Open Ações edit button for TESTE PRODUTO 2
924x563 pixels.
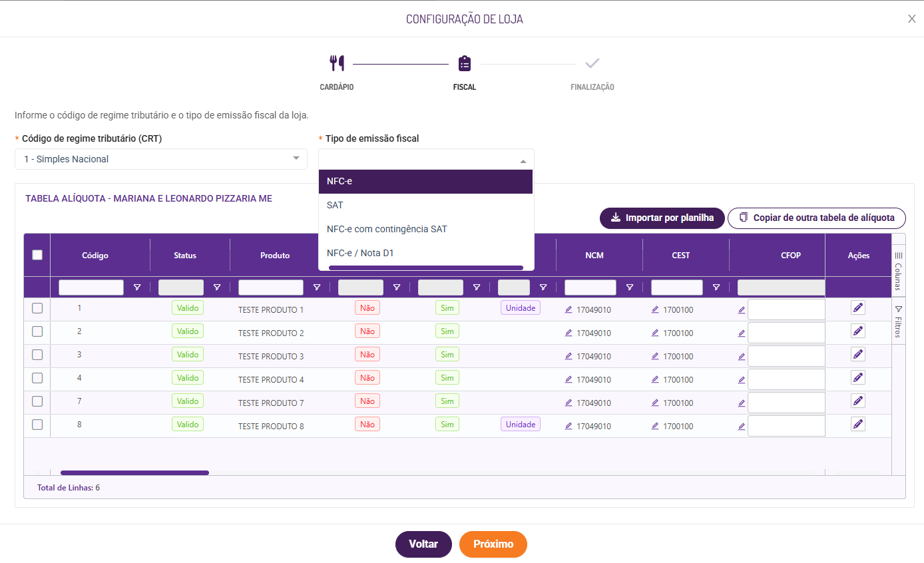858,331
